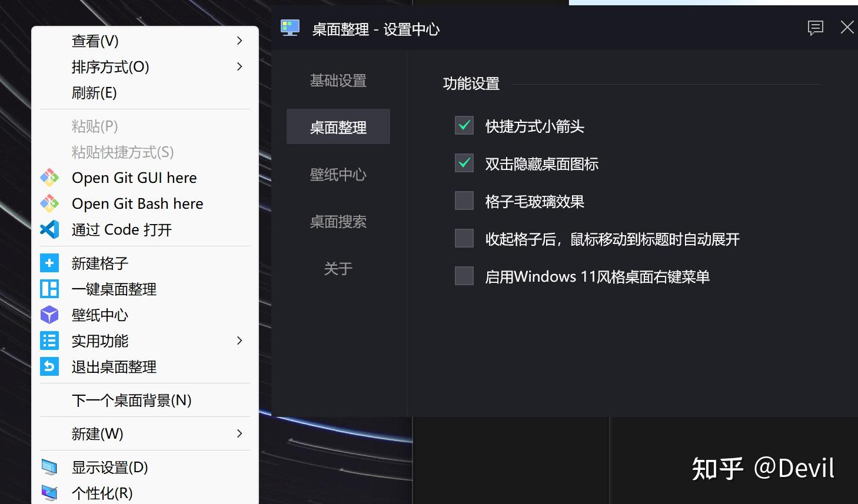Choose 刷新(E) in context menu
Image resolution: width=858 pixels, height=504 pixels.
tap(145, 92)
